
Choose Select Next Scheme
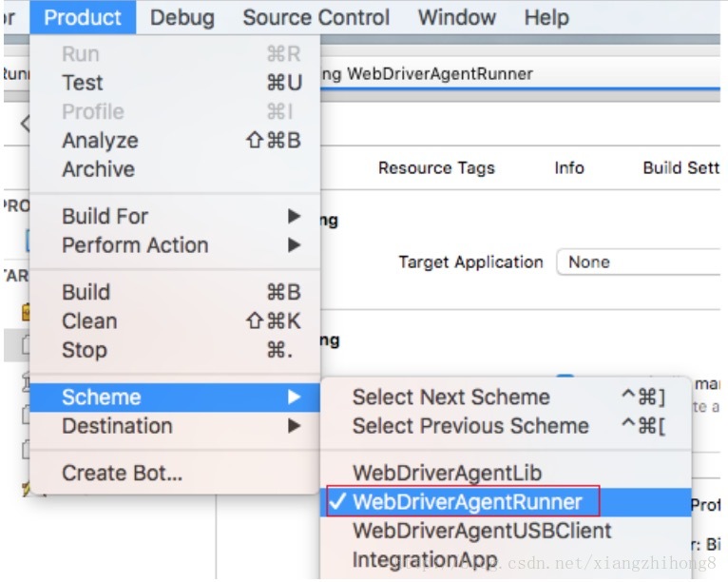click(450, 398)
